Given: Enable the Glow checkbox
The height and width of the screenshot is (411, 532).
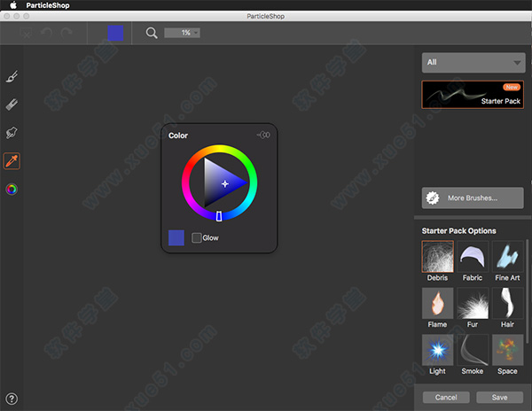Looking at the screenshot, I should (x=197, y=237).
